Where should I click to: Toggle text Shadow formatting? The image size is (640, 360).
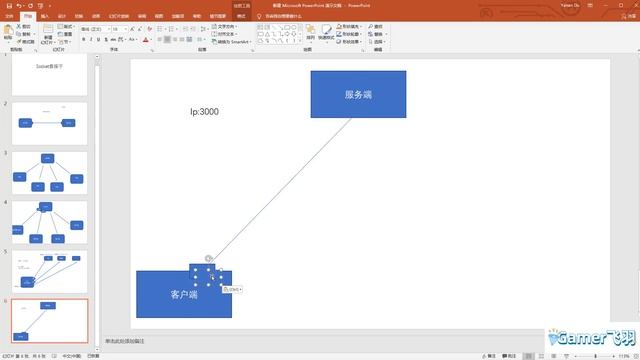[x=106, y=40]
